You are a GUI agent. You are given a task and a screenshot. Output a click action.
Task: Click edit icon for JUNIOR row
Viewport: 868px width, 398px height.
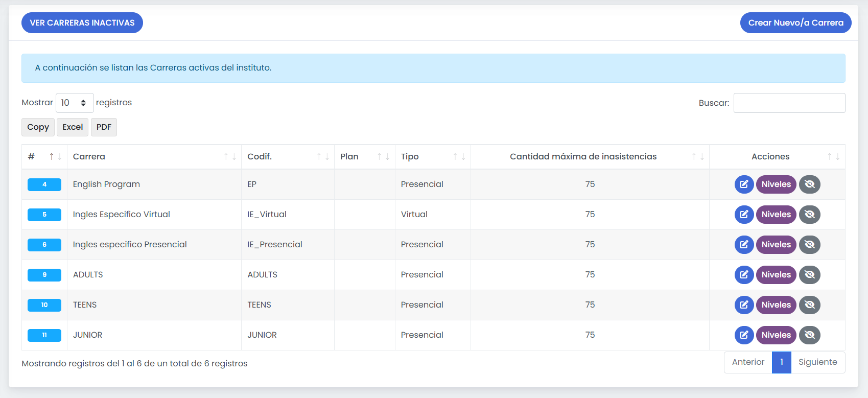pos(744,335)
